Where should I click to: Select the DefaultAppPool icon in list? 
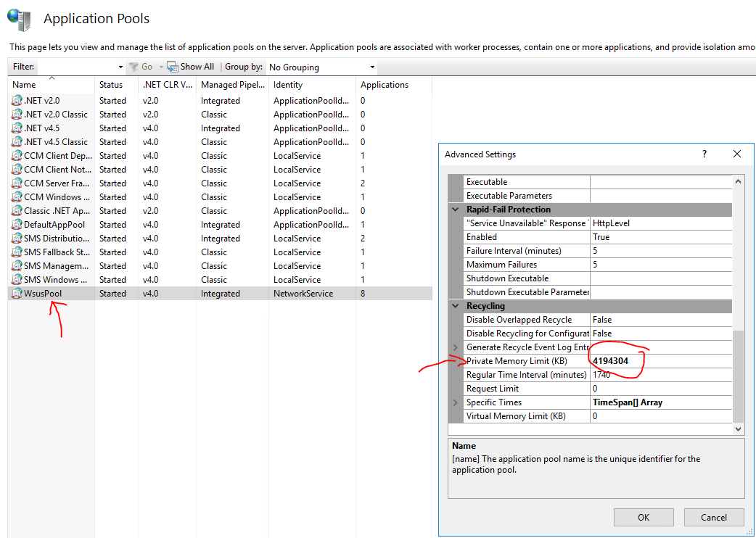[x=17, y=225]
